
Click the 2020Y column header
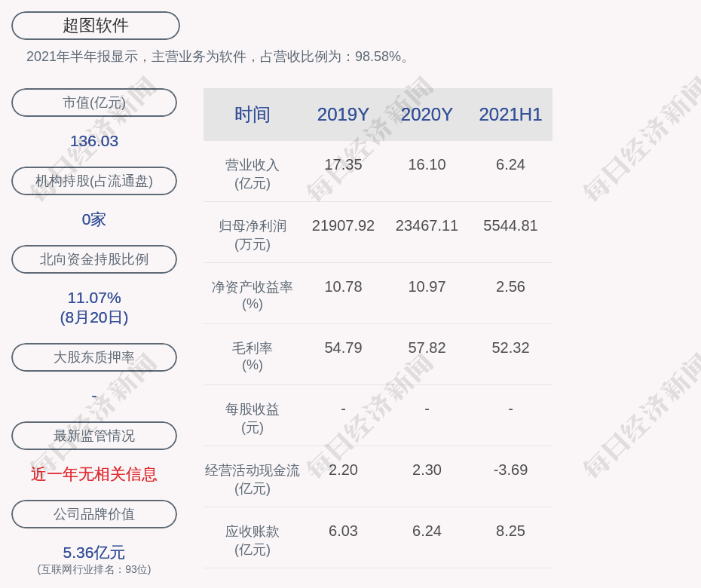point(427,115)
